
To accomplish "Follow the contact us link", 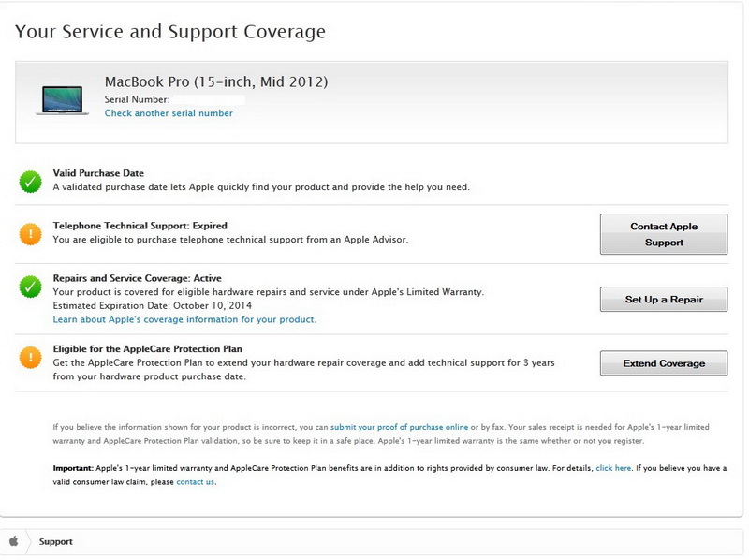I will click(195, 482).
